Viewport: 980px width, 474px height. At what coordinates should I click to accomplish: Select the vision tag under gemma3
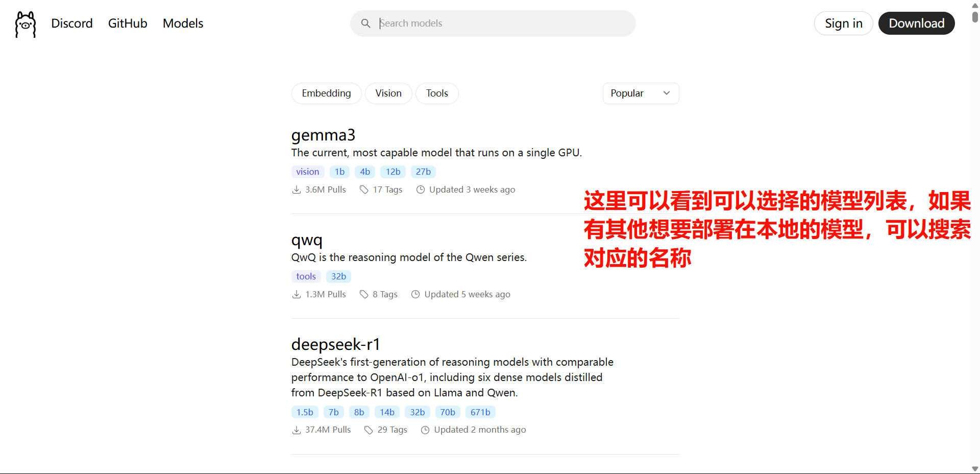[308, 172]
